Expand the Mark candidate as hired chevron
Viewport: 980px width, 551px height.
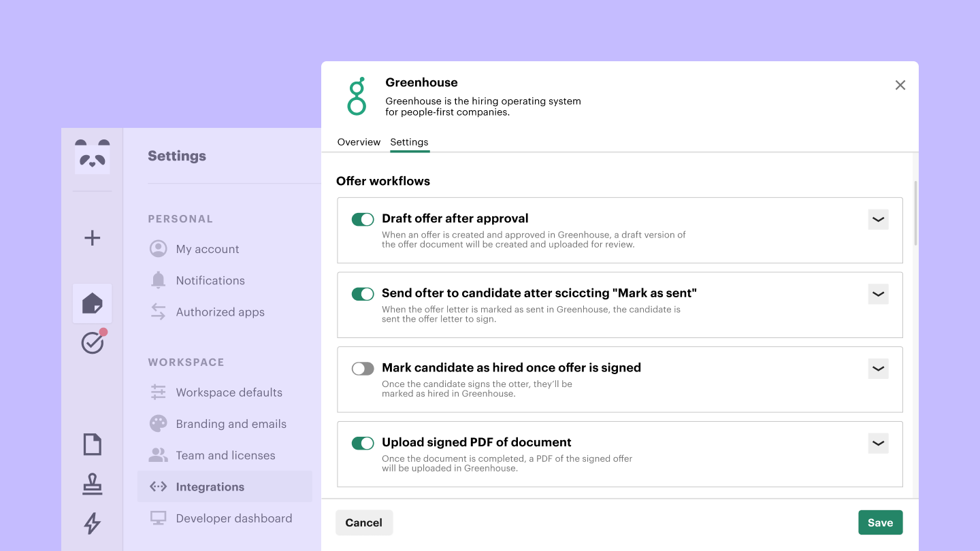tap(879, 369)
